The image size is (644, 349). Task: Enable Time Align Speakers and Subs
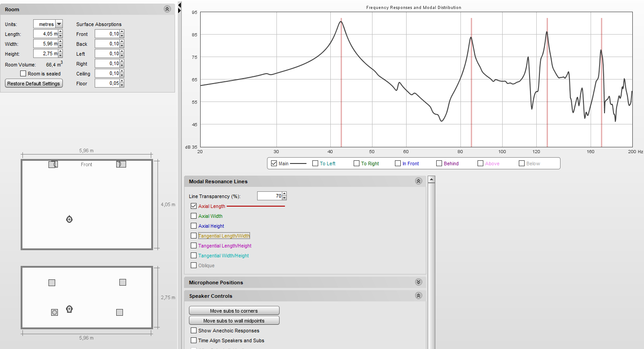(x=193, y=340)
